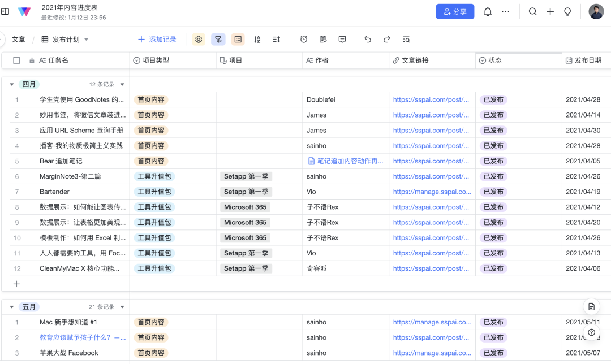
Task: Click the sort records icon
Action: (257, 40)
